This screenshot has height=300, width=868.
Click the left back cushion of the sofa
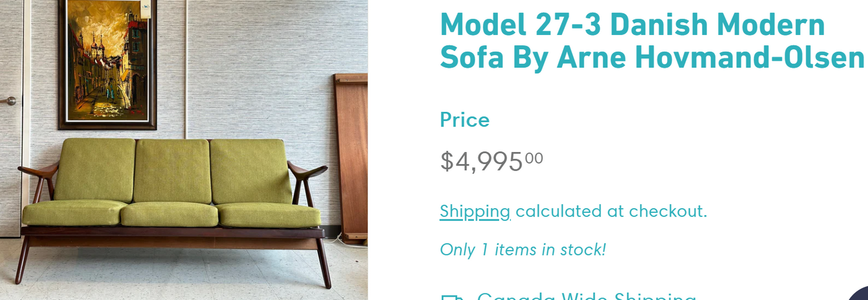94,170
